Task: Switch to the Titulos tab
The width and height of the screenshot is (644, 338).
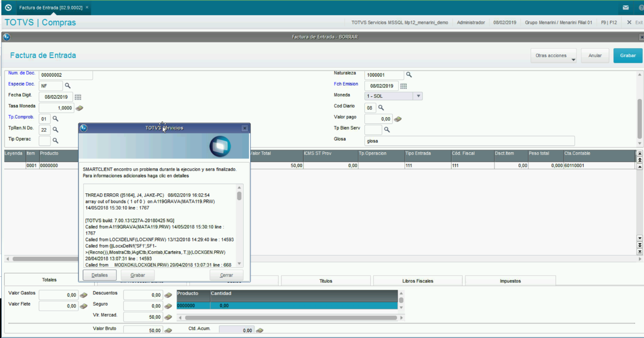Action: tap(326, 281)
